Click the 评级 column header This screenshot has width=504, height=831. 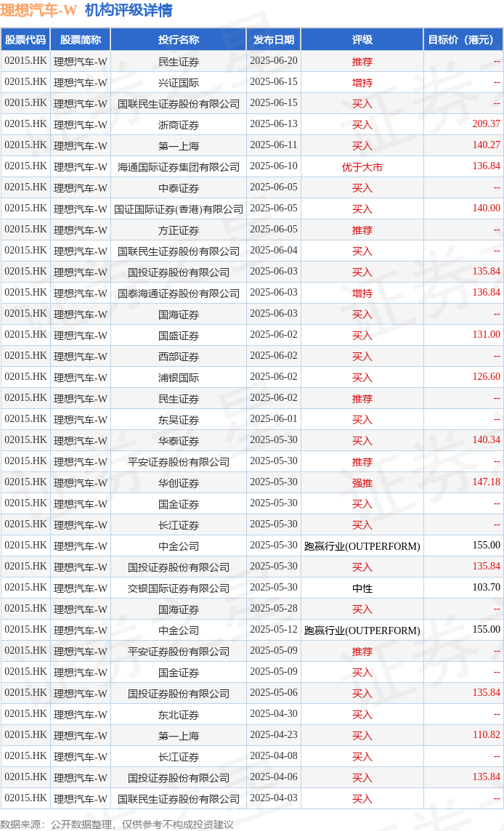point(362,40)
